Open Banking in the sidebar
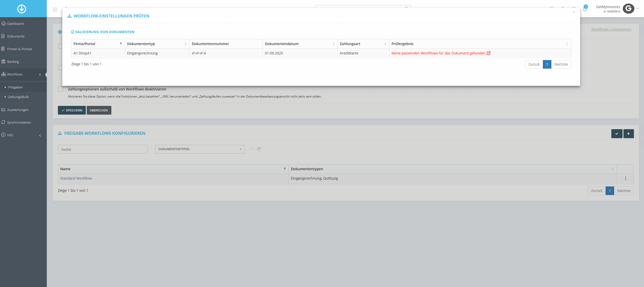Screen dimensions: 644x287 23,62
